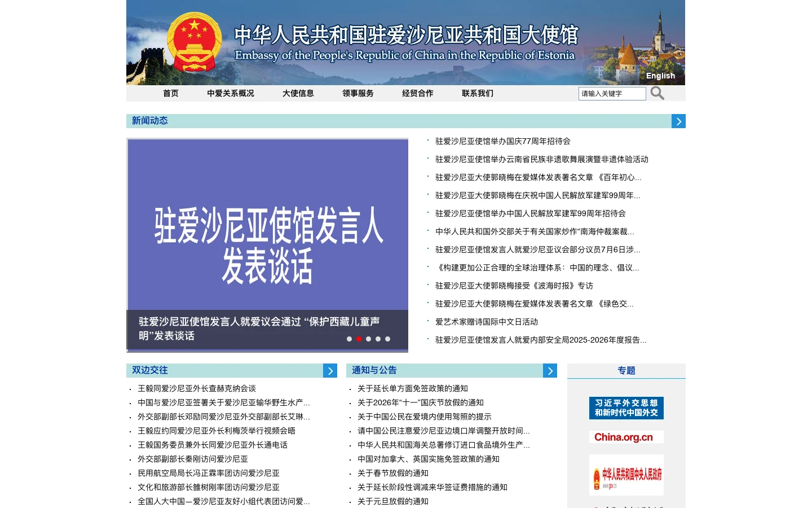Open 关于2026年"十一"国庆节放假的通知
812x508 pixels.
[421, 403]
